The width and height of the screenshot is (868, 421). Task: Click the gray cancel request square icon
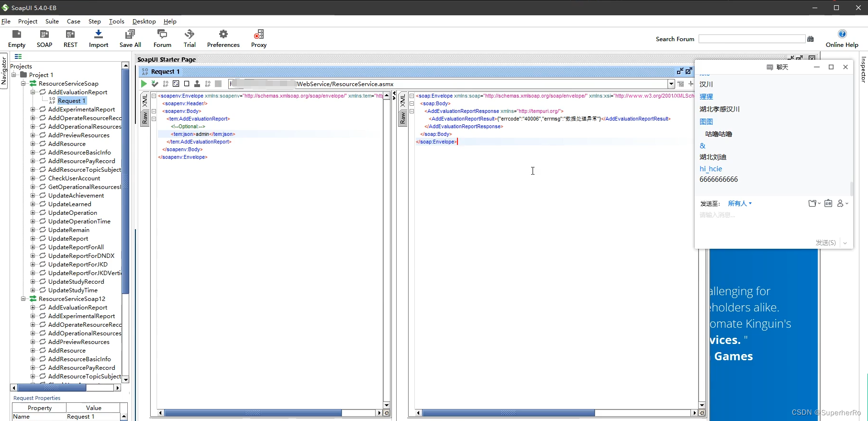coord(218,84)
